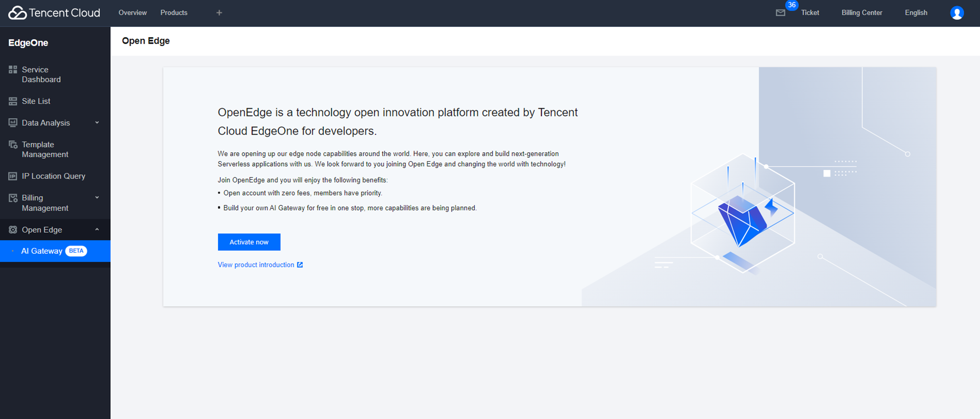Click the external link icon after introduction
The height and width of the screenshot is (419, 980).
300,265
